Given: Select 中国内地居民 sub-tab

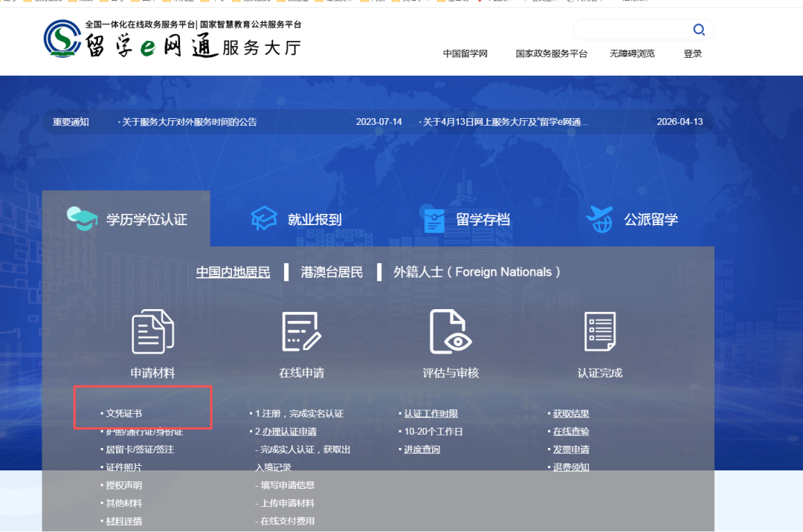Looking at the screenshot, I should [x=233, y=272].
